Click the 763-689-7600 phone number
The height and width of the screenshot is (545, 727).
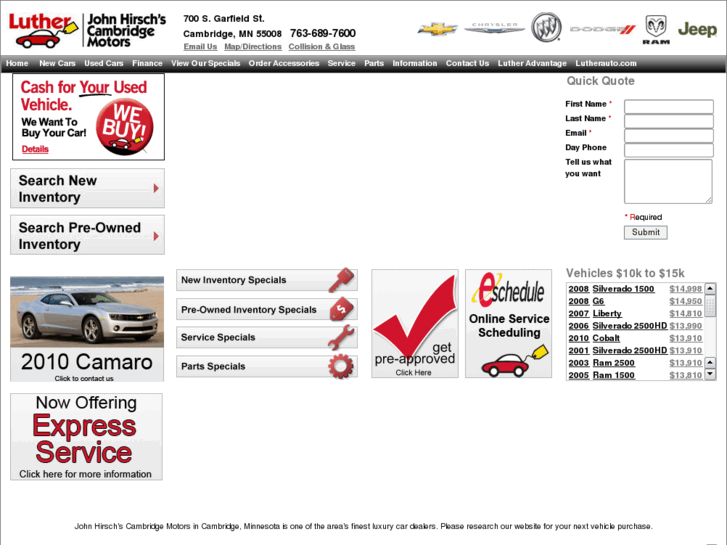(323, 33)
